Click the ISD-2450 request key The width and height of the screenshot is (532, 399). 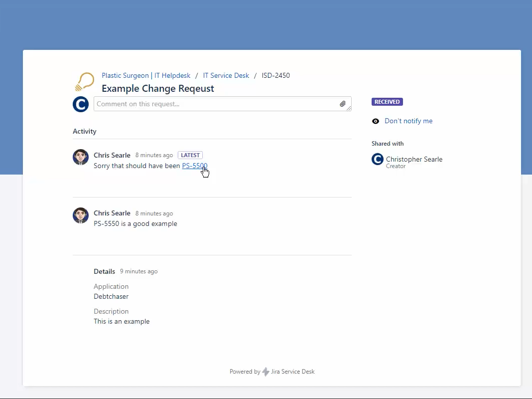coord(276,75)
